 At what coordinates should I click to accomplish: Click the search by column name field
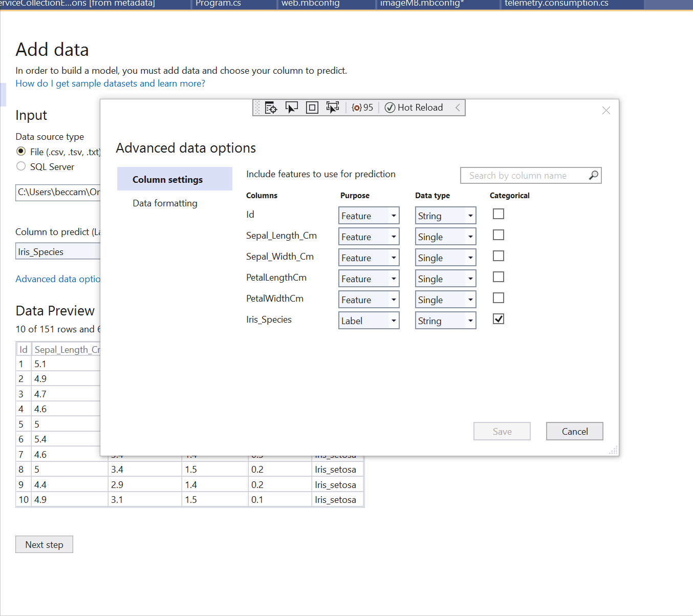point(522,175)
